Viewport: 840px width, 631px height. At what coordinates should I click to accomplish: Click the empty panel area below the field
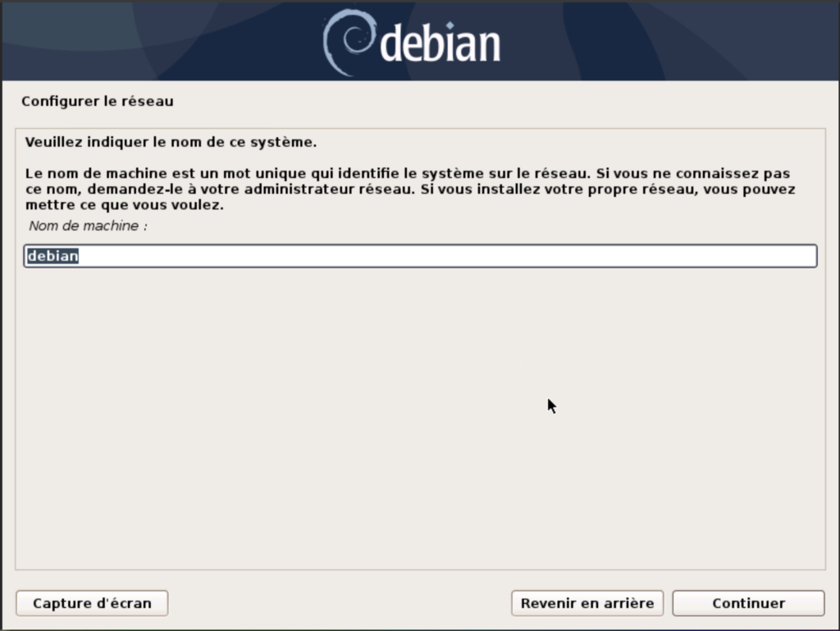click(421, 418)
